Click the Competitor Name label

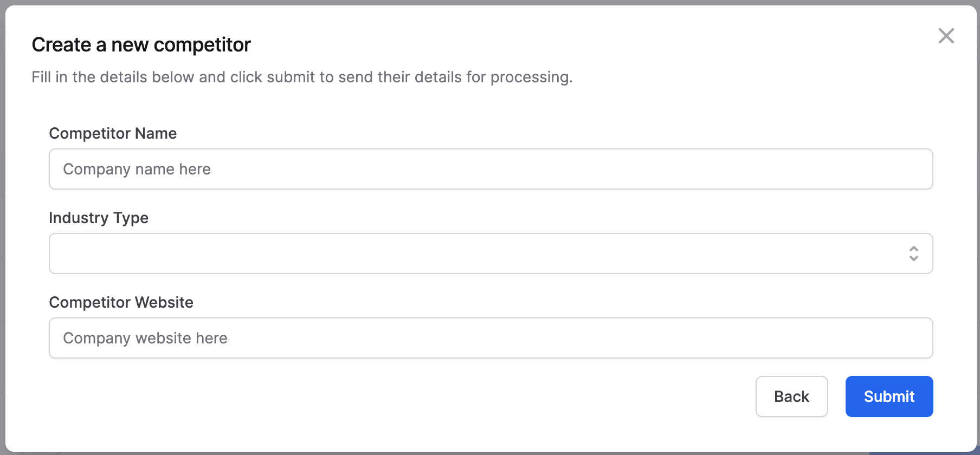click(113, 133)
